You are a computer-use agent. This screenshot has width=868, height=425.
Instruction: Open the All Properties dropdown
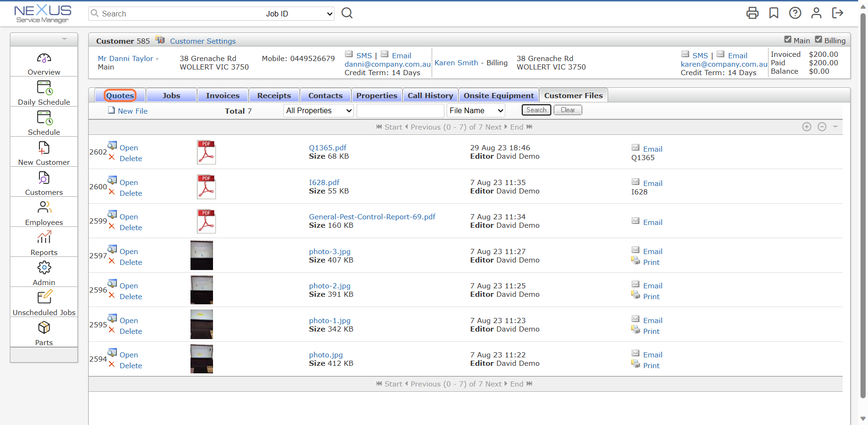[319, 111]
